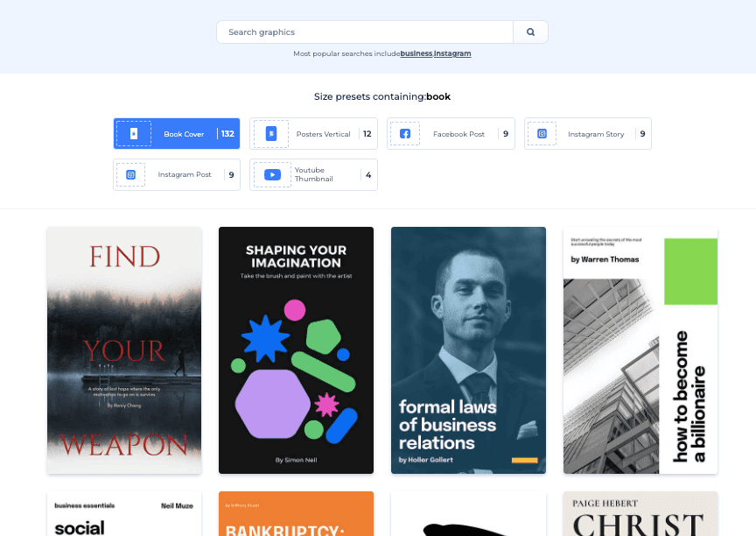Image resolution: width=756 pixels, height=536 pixels.
Task: Click the magnifying glass search icon
Action: tap(530, 32)
